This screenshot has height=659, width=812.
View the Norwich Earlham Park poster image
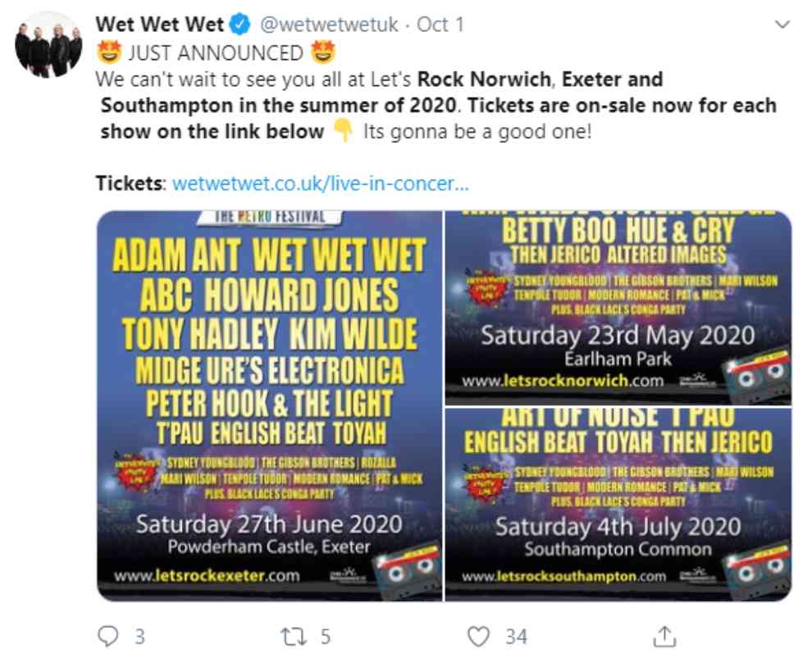pos(618,308)
